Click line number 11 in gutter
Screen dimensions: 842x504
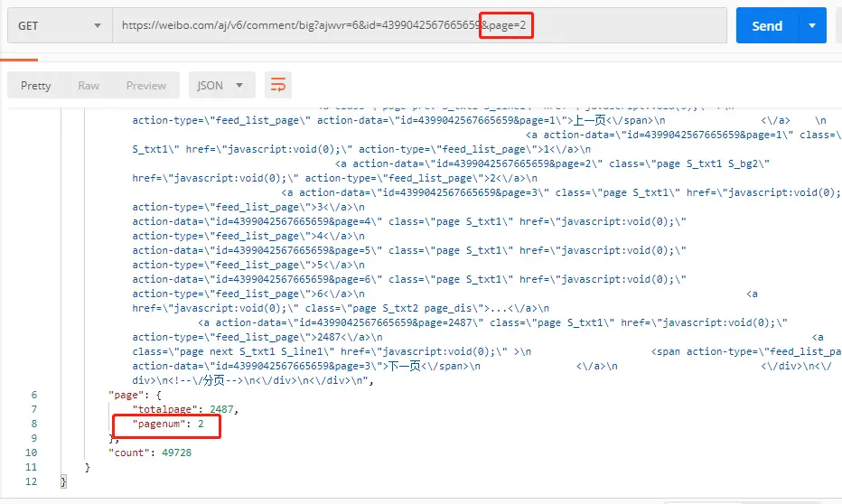click(31, 467)
